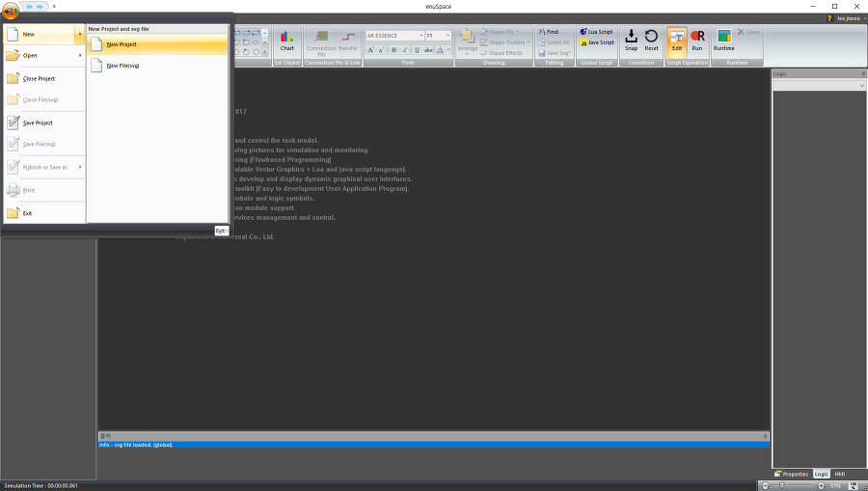Click the Chart icon in Ext Object
This screenshot has width=868, height=491.
click(286, 41)
